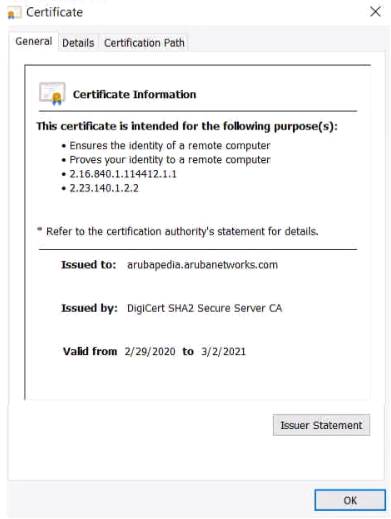
Task: Close the Certificate dialog with the X
Action: (375, 12)
